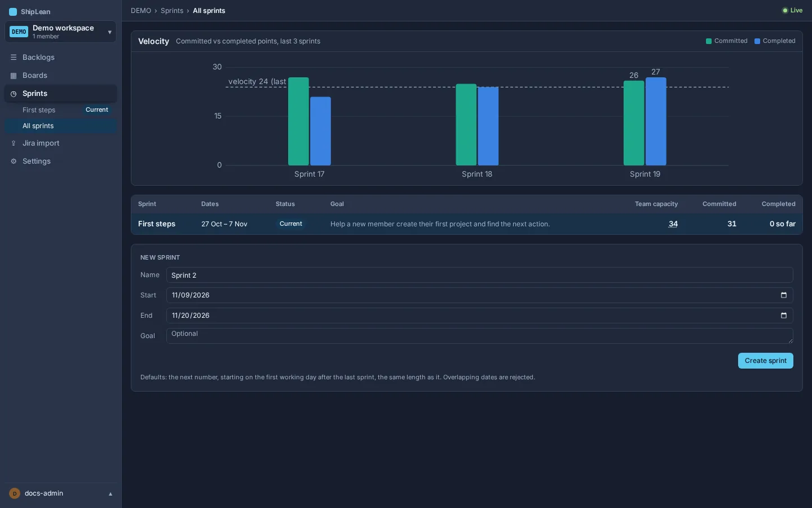Open the Backlogs section
Image resolution: width=812 pixels, height=508 pixels.
click(x=61, y=58)
